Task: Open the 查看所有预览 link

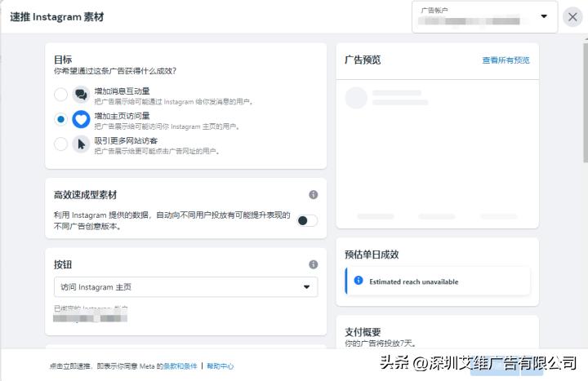Action: 506,60
